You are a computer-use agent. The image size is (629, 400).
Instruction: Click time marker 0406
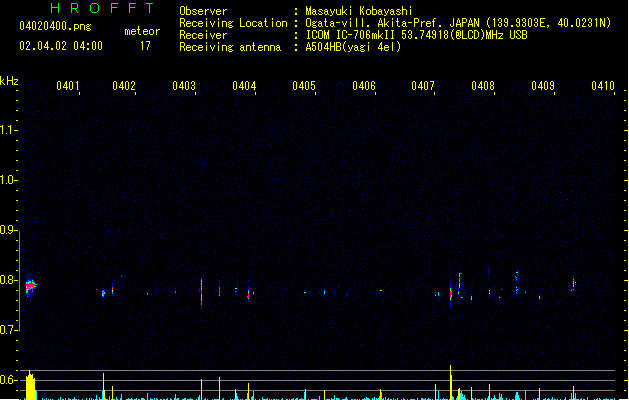(x=363, y=86)
